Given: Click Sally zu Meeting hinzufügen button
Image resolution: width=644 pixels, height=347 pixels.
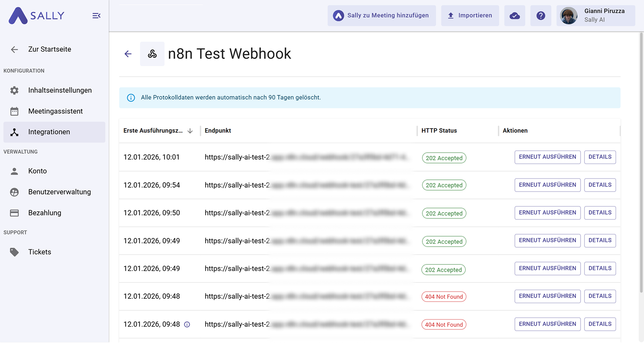Looking at the screenshot, I should tap(381, 16).
